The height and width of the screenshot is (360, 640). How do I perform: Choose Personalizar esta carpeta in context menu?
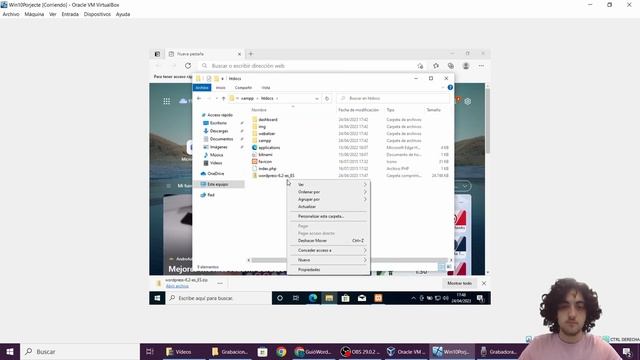pos(329,216)
